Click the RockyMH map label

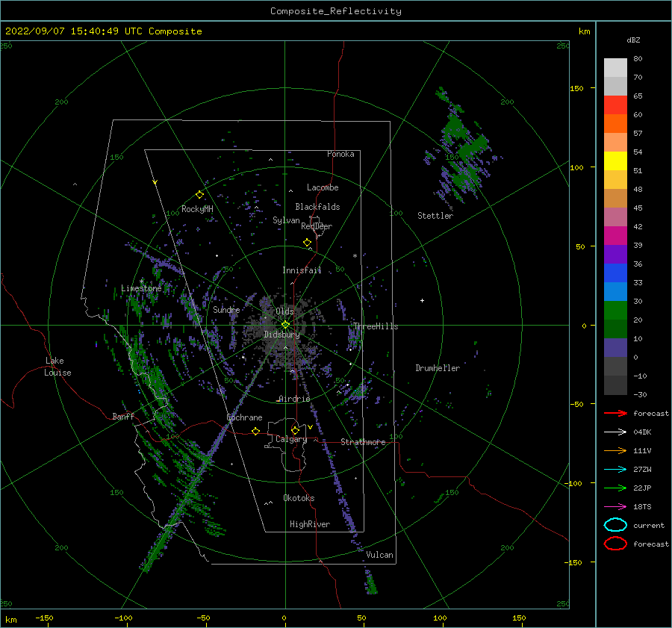click(197, 209)
